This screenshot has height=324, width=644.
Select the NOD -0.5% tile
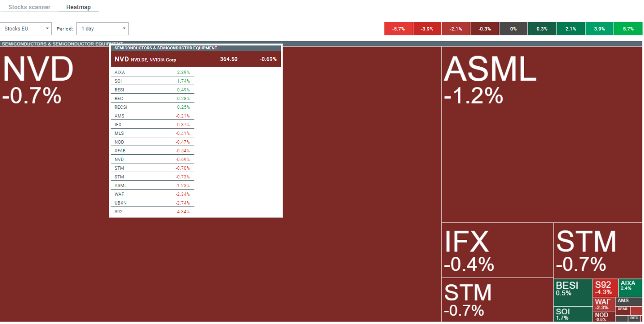pos(604,317)
